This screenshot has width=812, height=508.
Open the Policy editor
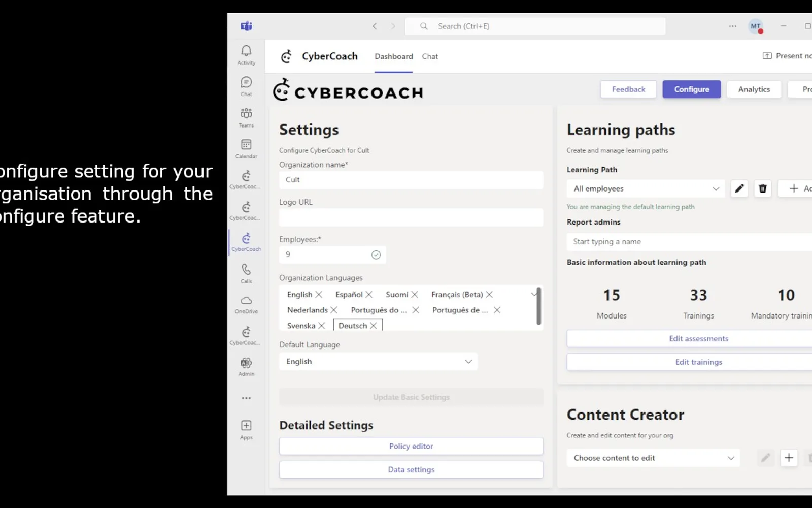[411, 446]
